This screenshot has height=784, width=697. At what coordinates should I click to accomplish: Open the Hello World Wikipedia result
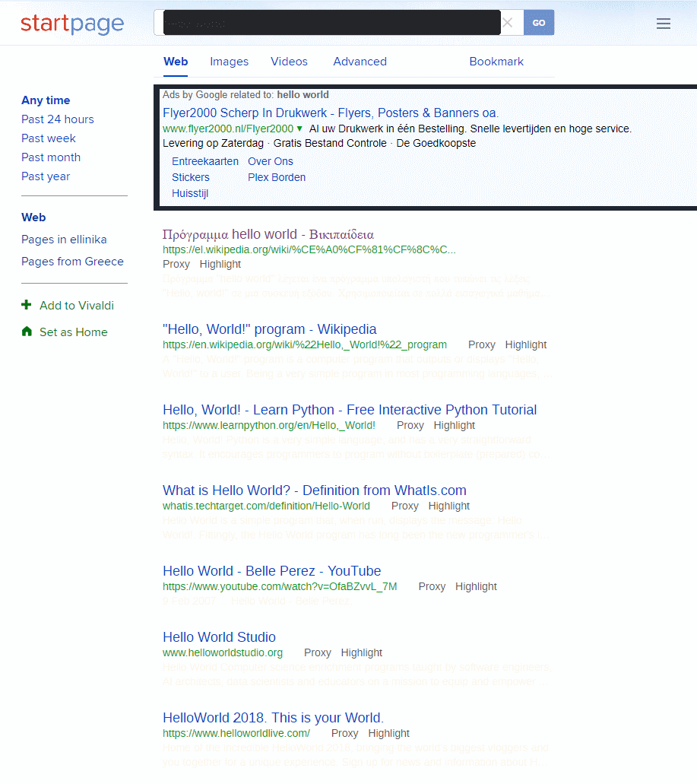(268, 329)
